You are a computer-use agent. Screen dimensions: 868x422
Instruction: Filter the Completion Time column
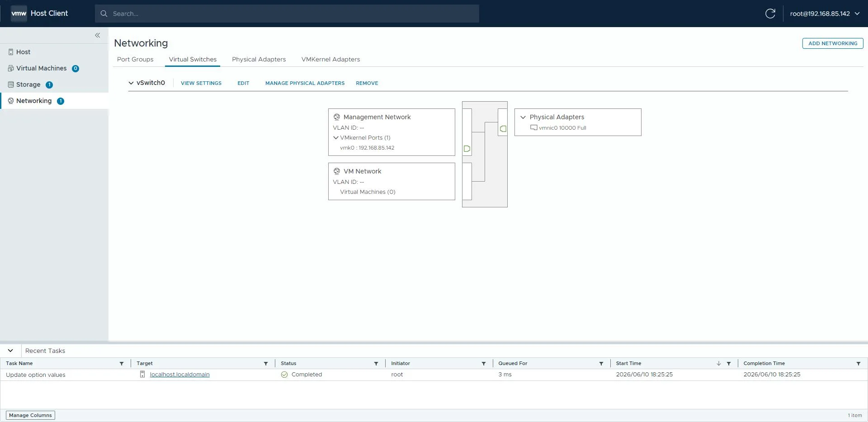(859, 364)
